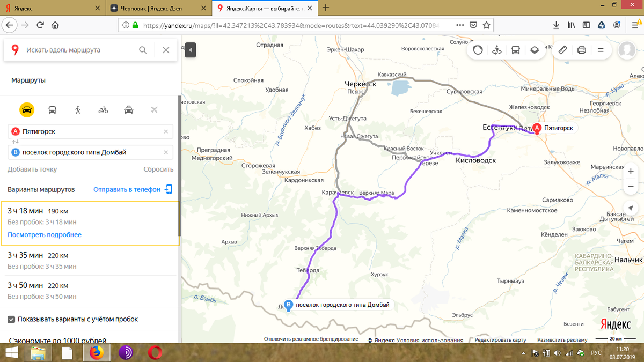Open volume control in system tray
This screenshot has width=644, height=362.
[558, 353]
